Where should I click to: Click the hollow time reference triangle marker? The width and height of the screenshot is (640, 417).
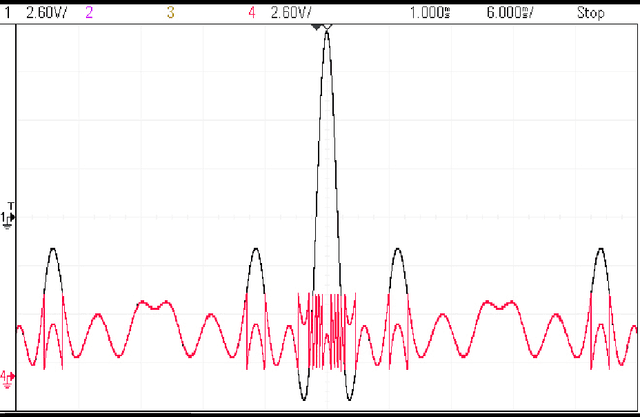(x=328, y=28)
